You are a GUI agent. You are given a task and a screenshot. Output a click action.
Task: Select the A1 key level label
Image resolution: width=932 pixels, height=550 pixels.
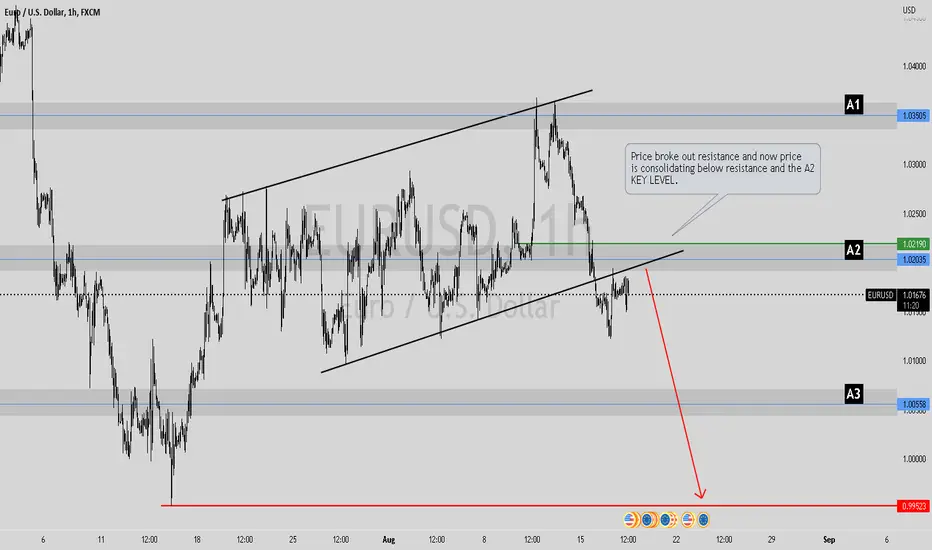853,105
